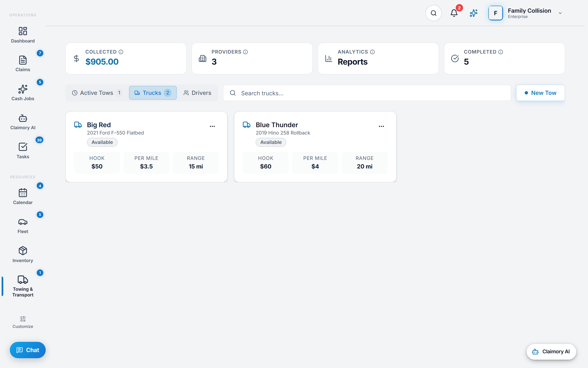588x368 pixels.
Task: Open the floating Claimory AI button
Action: pyautogui.click(x=551, y=351)
